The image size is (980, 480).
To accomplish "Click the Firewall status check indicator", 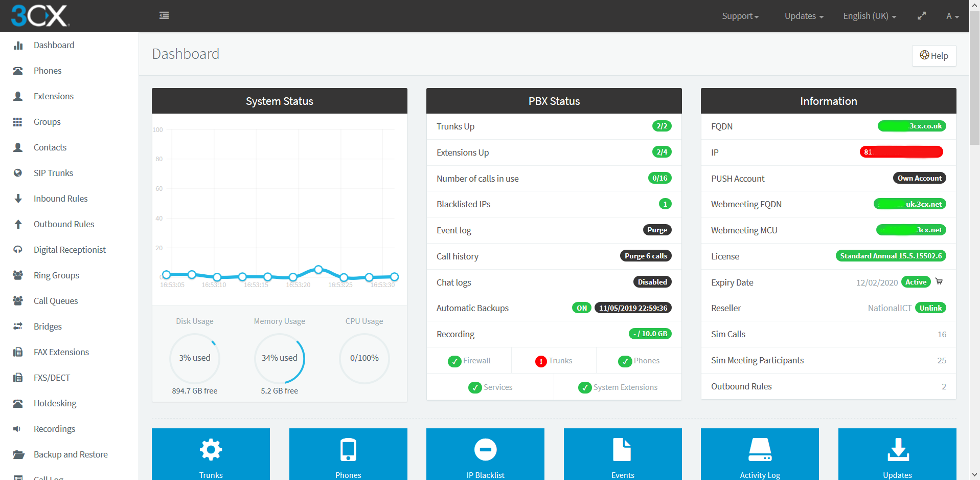I will point(454,361).
